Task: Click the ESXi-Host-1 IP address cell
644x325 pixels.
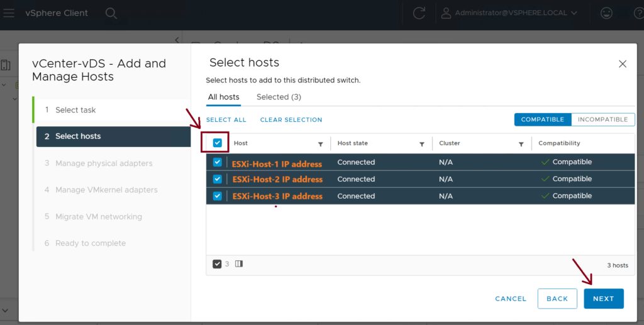Action: [x=277, y=164]
